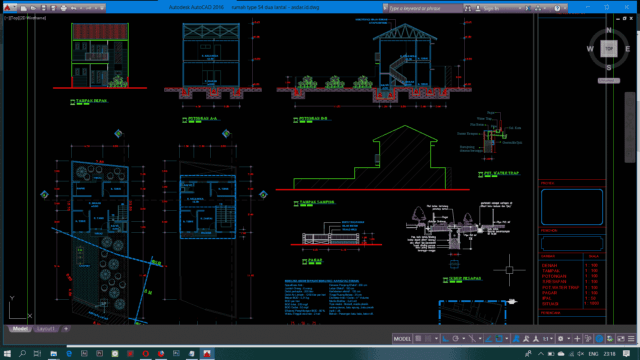The image size is (640, 360).
Task: Expand the Quick Access Toolbar customize arrow
Action: [x=101, y=8]
